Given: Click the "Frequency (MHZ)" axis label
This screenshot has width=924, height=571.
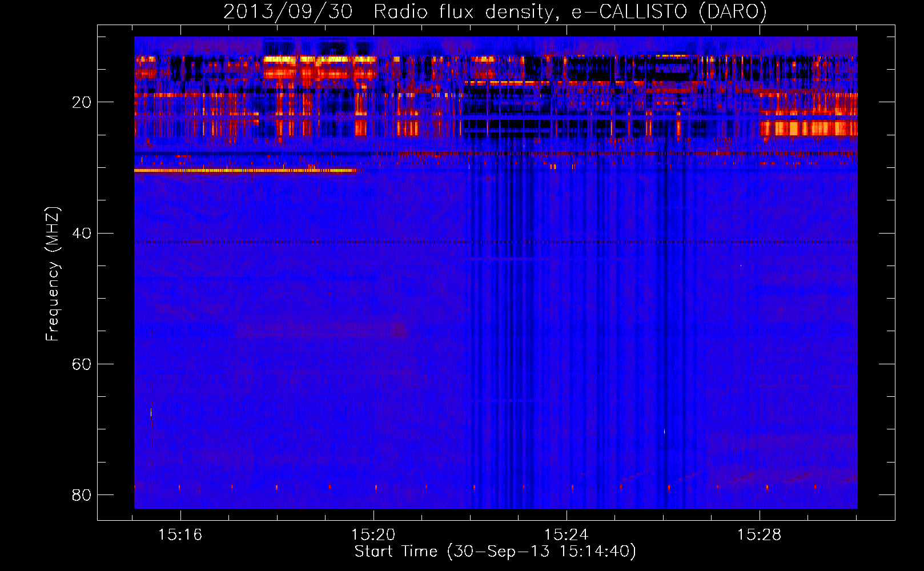Looking at the screenshot, I should (x=53, y=274).
